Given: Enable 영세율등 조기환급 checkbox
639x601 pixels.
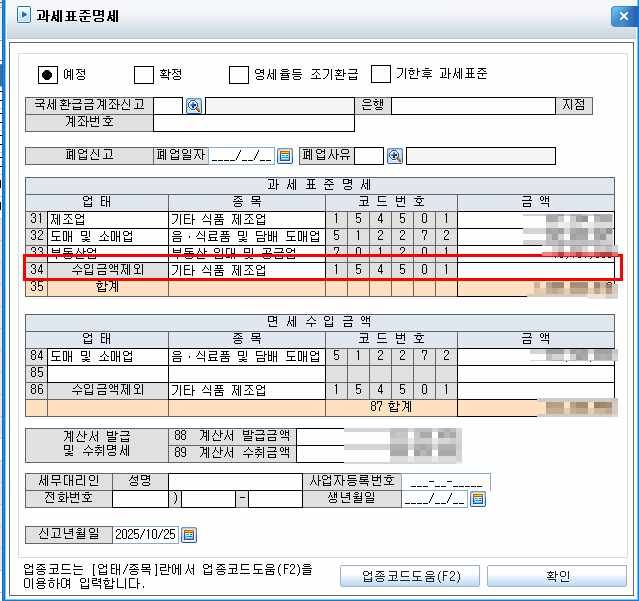Looking at the screenshot, I should [238, 74].
